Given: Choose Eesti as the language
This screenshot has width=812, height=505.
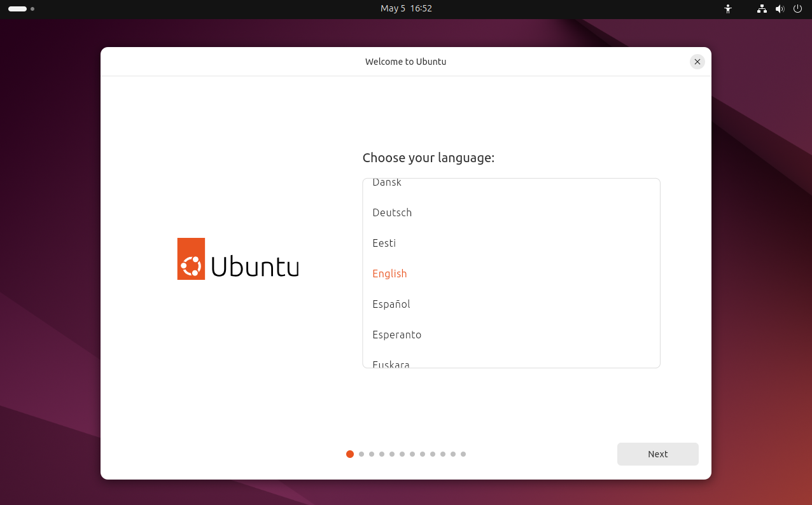Looking at the screenshot, I should click(384, 243).
